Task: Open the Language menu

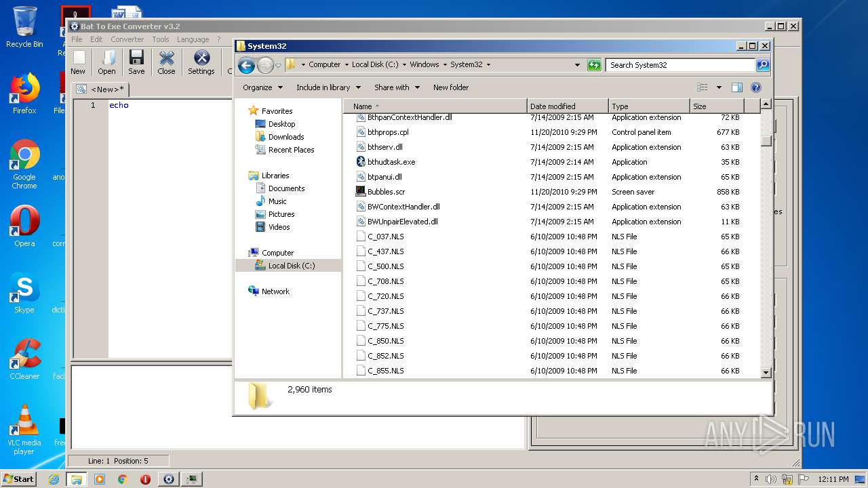Action: click(x=193, y=39)
